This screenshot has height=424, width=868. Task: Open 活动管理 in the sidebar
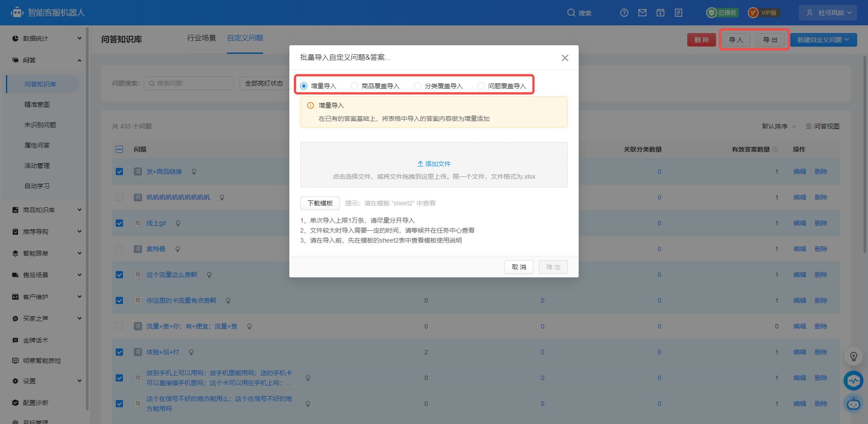tap(37, 166)
